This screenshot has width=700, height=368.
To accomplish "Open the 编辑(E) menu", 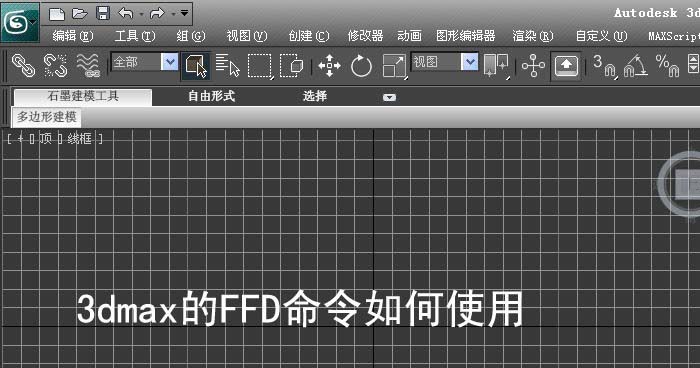I will click(73, 36).
